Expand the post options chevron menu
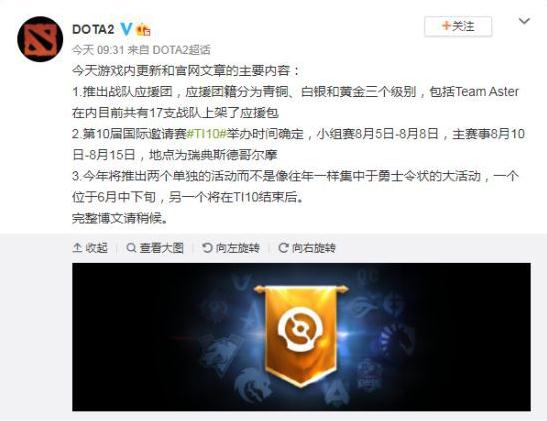 pos(524,22)
